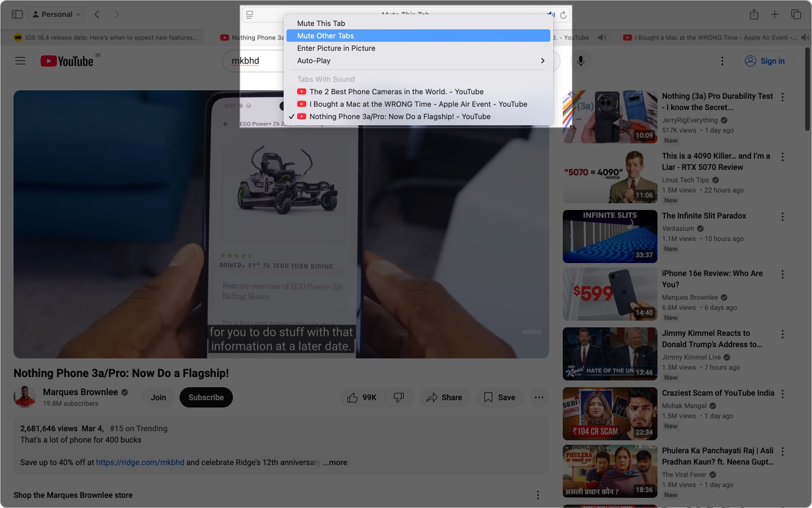Viewport: 812px width, 508px height.
Task: Share the video
Action: pos(444,397)
